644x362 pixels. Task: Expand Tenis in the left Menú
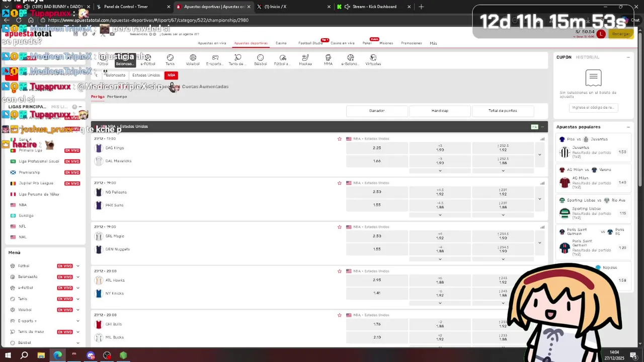point(77,299)
